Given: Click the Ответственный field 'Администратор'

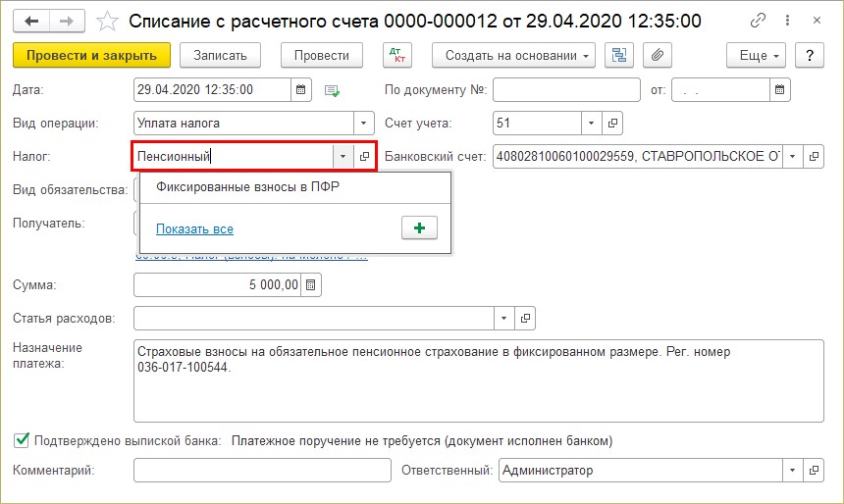Looking at the screenshot, I should 641,471.
